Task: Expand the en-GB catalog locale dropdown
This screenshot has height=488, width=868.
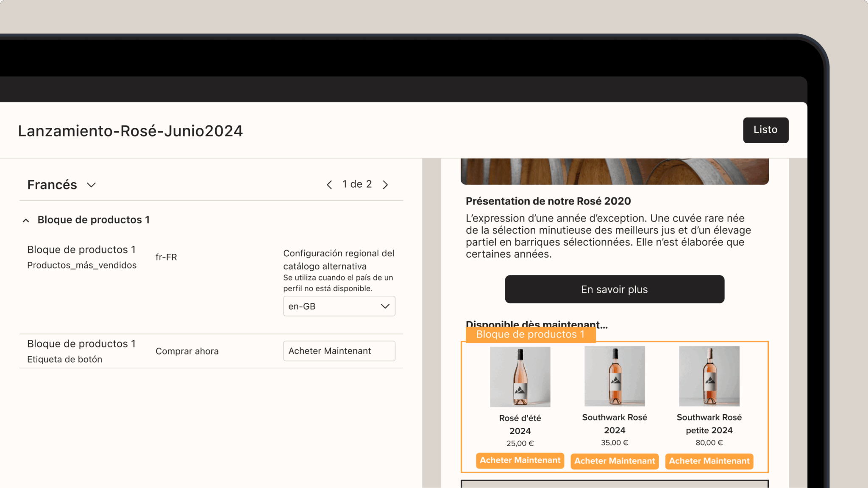Action: 339,306
